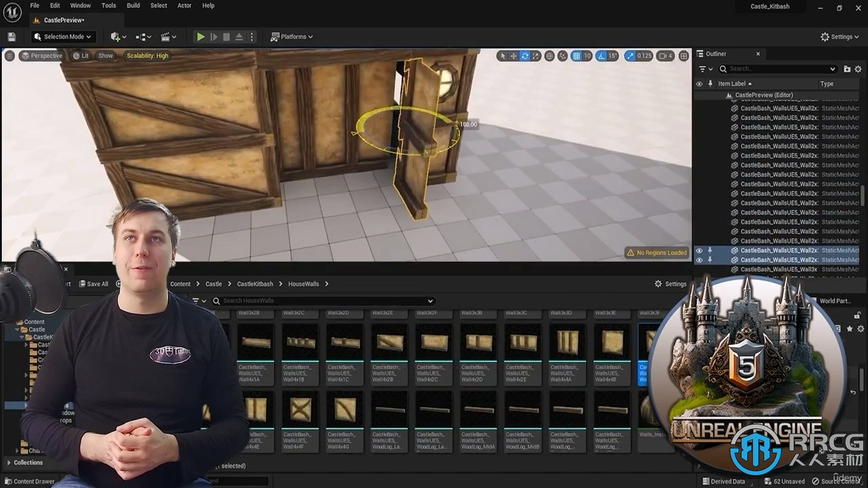Open the top-right Settings dropdown
868x488 pixels.
click(840, 37)
